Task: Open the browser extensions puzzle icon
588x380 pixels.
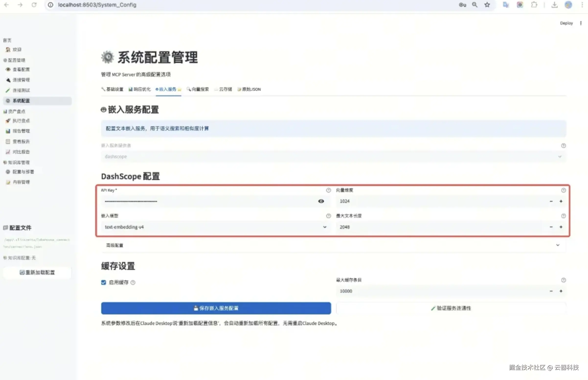Action: [534, 5]
